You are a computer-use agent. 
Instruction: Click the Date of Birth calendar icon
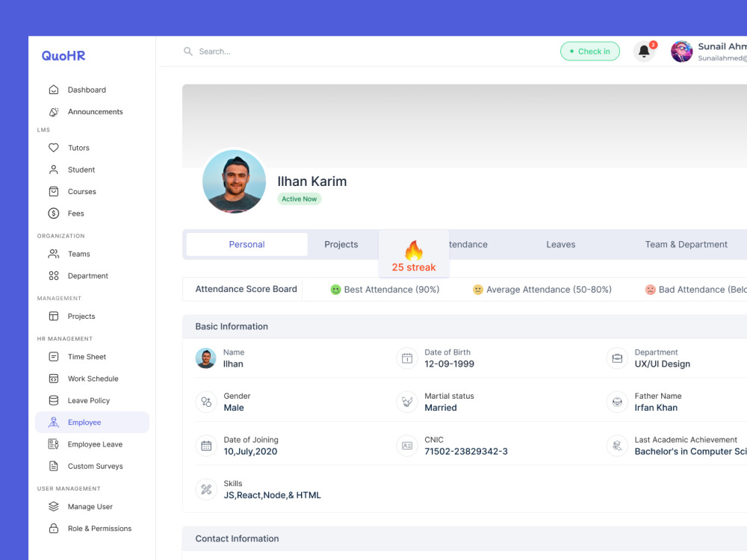(407, 358)
